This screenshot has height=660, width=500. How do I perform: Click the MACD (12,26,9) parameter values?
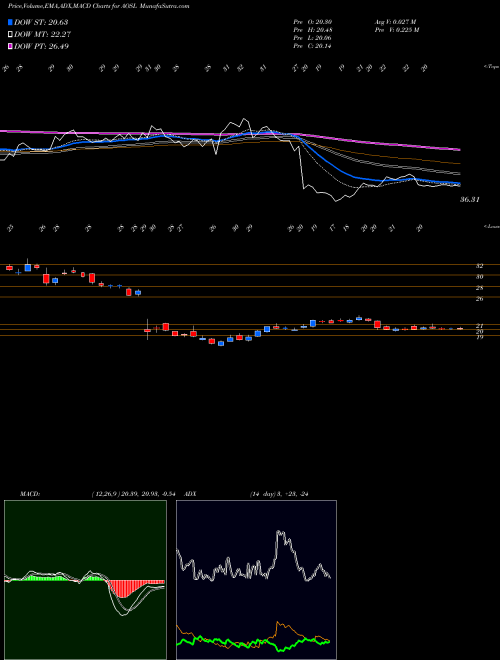coord(136,494)
